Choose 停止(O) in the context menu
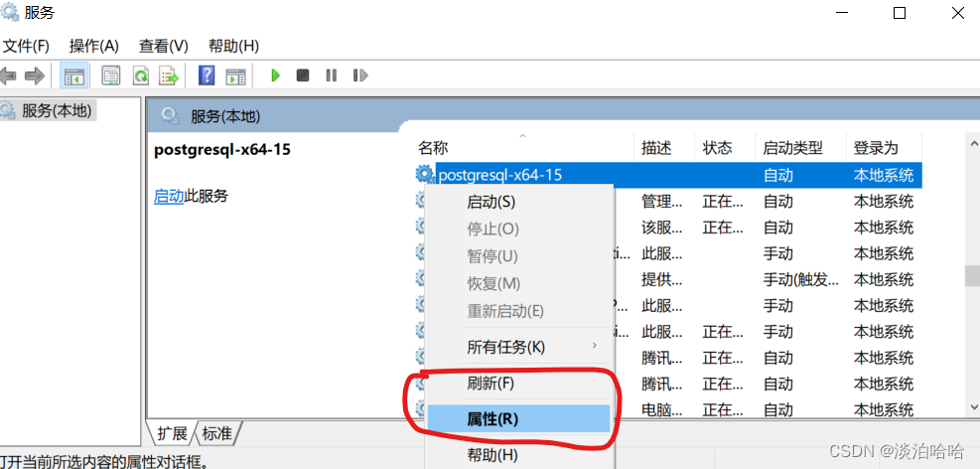 (519, 229)
